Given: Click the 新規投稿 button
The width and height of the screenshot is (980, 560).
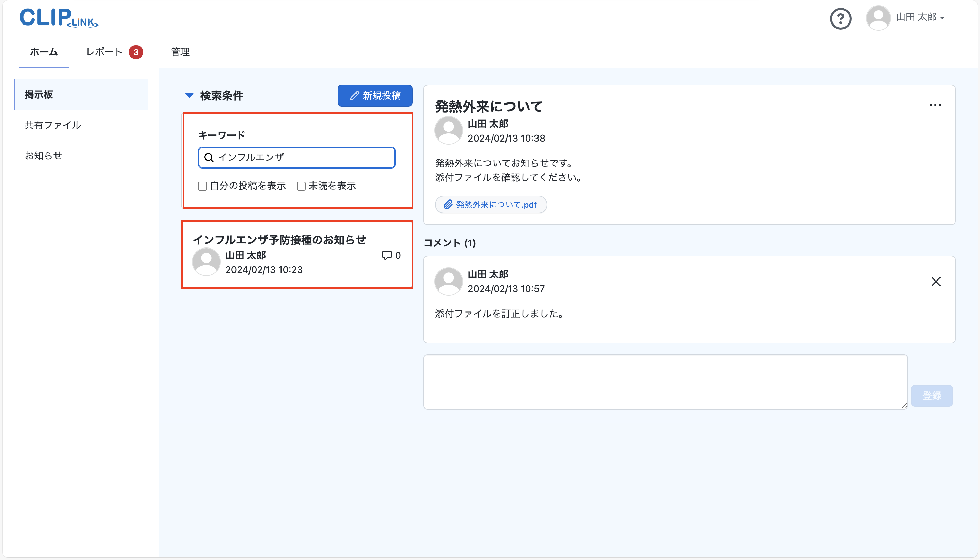Looking at the screenshot, I should [374, 95].
